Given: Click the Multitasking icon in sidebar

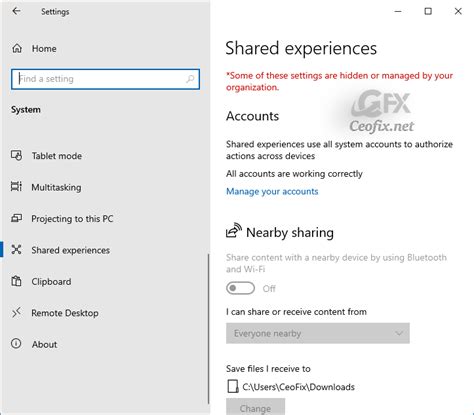Looking at the screenshot, I should pos(16,187).
